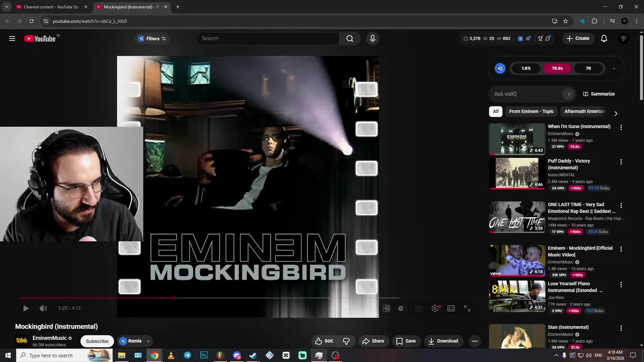Open the notifications bell
Screen dimensions: 644x362
(x=604, y=39)
